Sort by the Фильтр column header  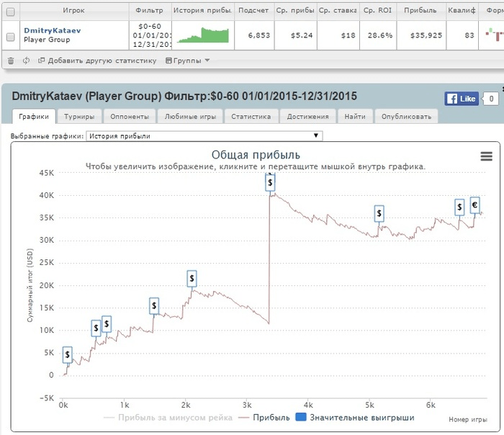click(x=150, y=10)
